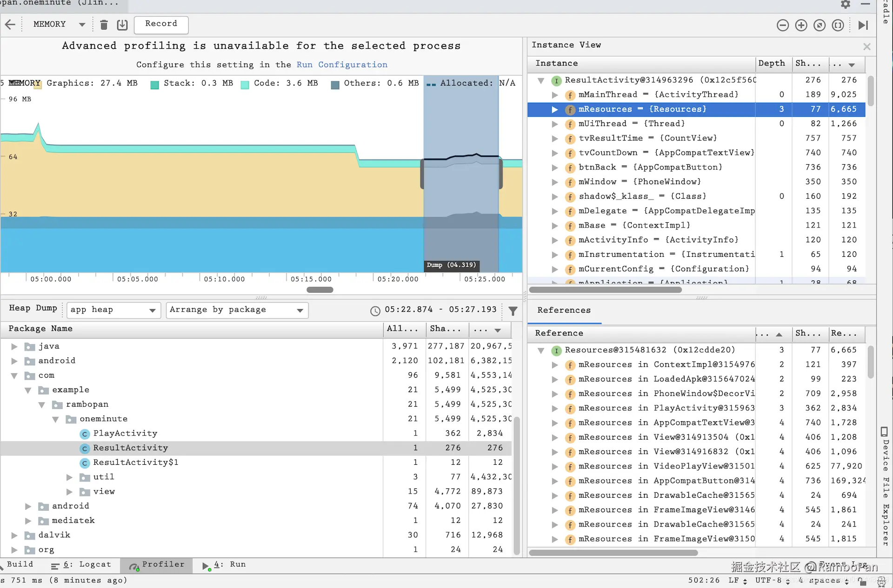This screenshot has height=588, width=893.
Task: Click the timeline horizontal scrollbar thumb
Action: tap(320, 290)
